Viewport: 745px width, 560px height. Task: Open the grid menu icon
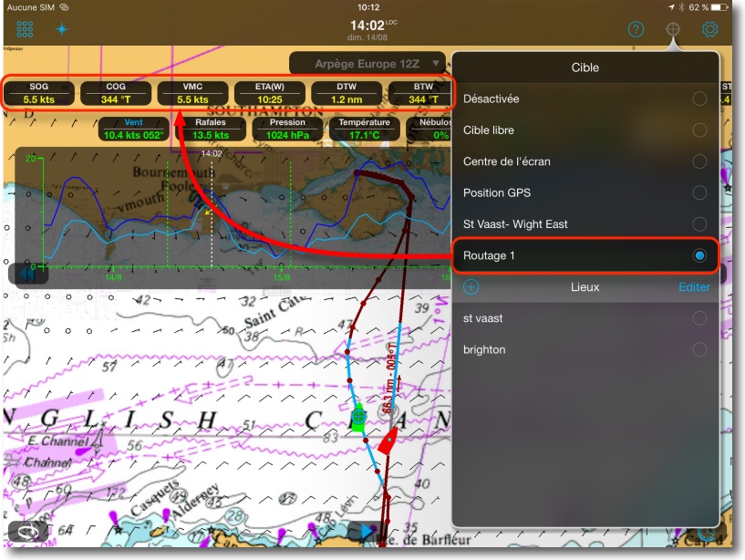click(x=25, y=29)
